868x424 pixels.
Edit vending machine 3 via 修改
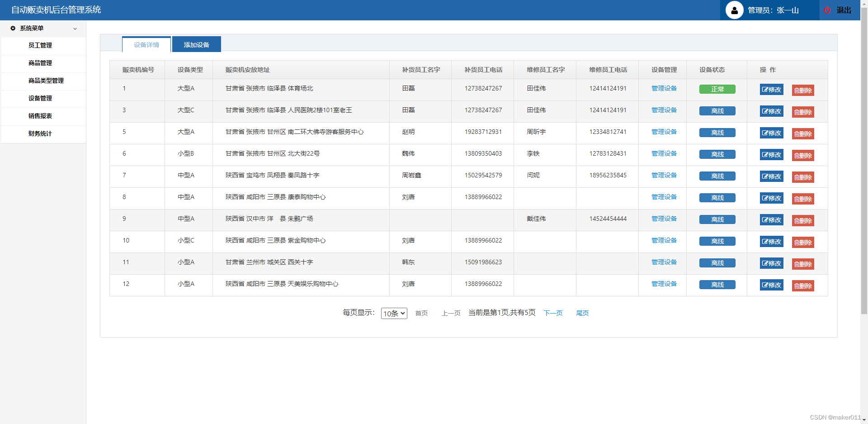(772, 111)
